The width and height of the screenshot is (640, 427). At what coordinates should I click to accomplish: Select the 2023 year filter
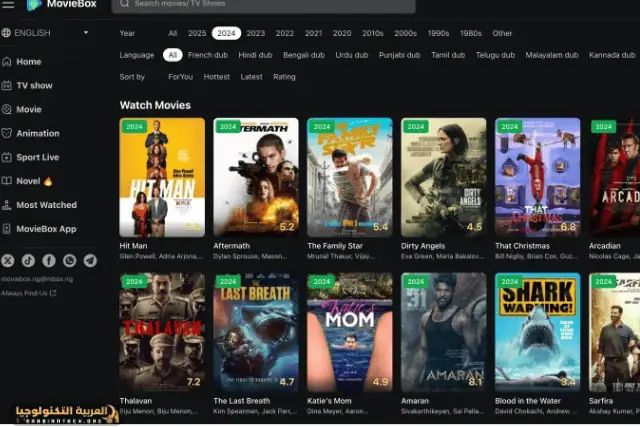coord(256,33)
